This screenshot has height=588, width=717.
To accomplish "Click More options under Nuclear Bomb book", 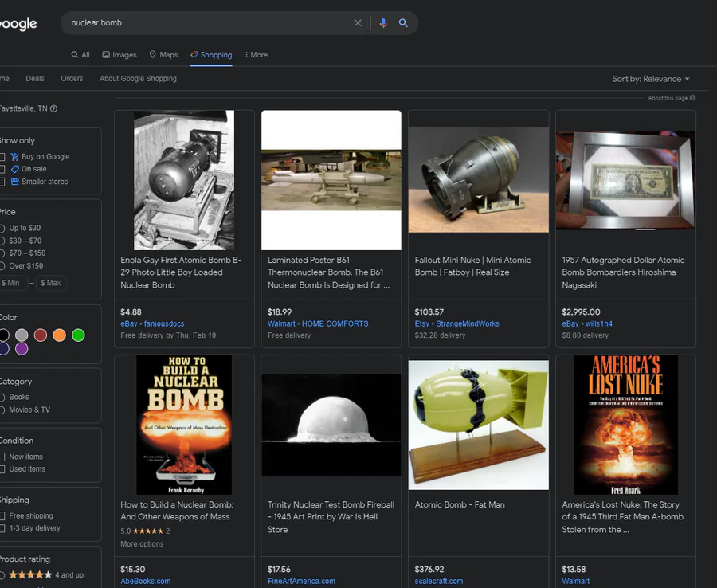I will point(142,544).
